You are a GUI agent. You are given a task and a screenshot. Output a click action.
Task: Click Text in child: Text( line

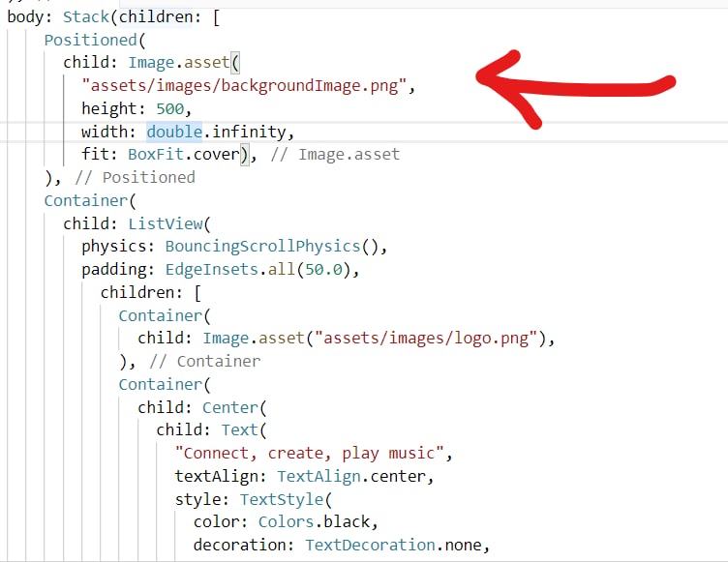(x=239, y=430)
